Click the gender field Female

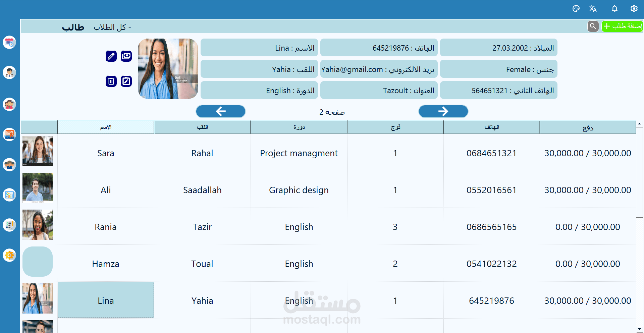click(x=499, y=69)
